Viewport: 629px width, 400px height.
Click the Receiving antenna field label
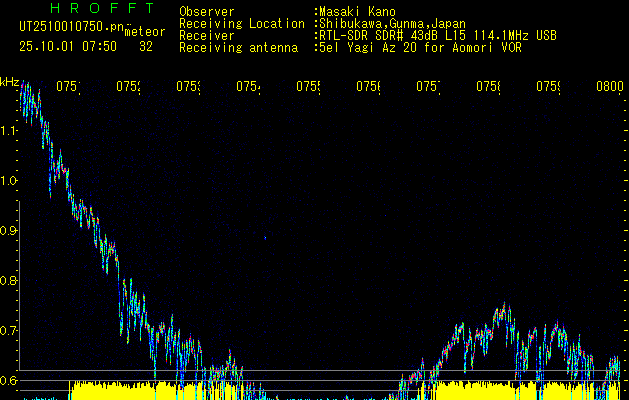pos(238,47)
